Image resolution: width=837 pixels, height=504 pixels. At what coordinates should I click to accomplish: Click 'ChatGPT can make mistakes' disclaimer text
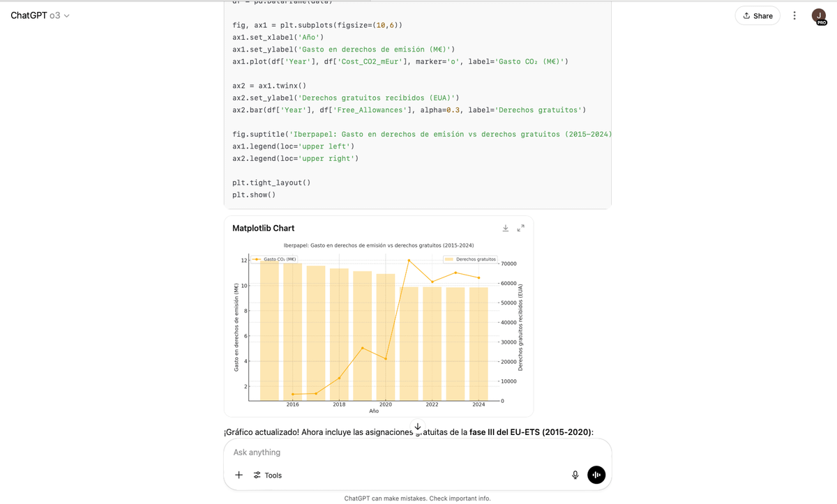point(417,498)
